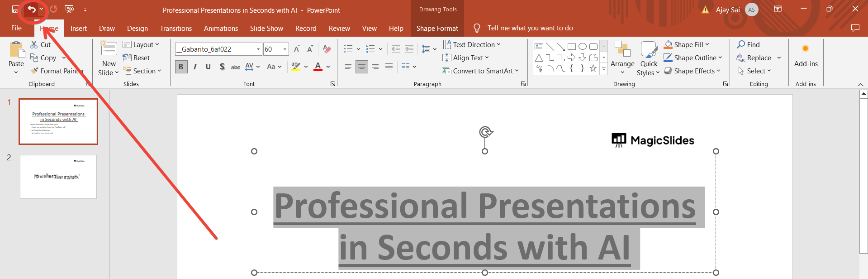Switch to the Insert tab
Screen dimensions: 868x279
(79, 28)
